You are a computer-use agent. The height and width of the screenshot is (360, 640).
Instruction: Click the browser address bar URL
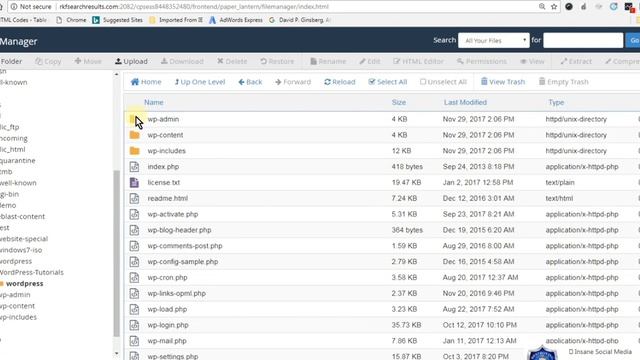pyautogui.click(x=194, y=7)
